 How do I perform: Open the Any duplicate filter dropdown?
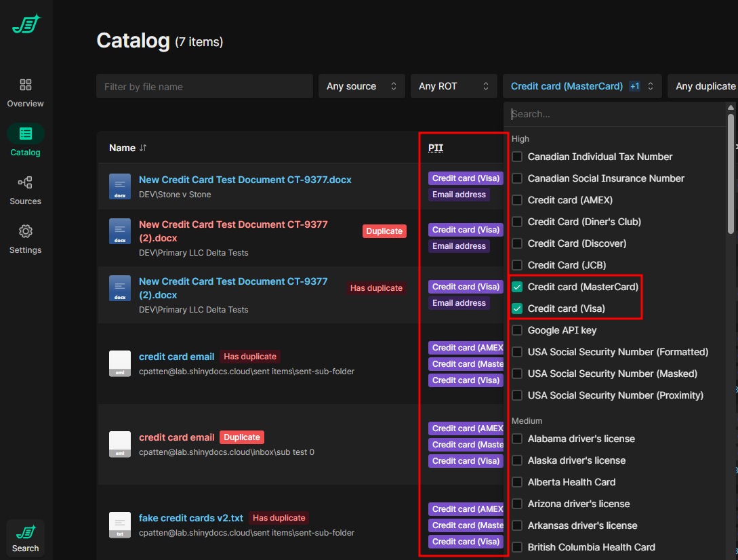(x=705, y=86)
